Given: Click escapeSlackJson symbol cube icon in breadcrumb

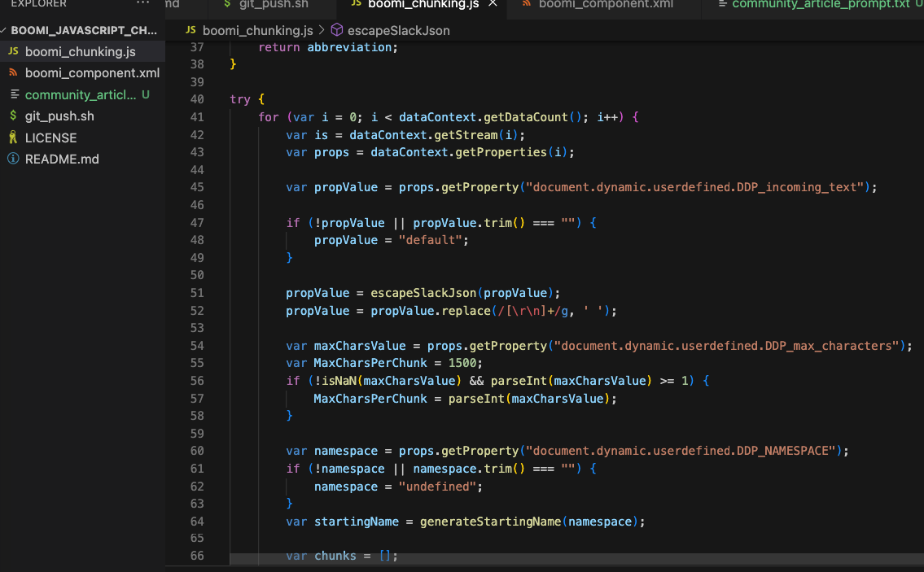Looking at the screenshot, I should coord(336,30).
